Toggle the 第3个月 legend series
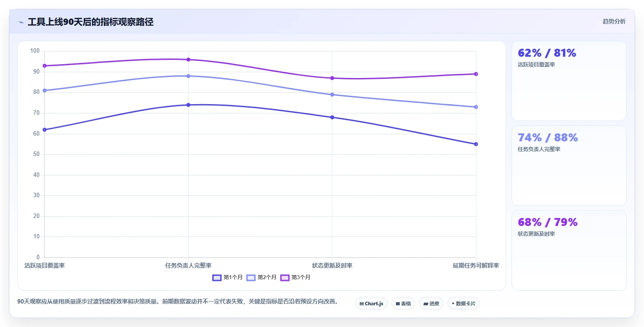The image size is (644, 327). click(x=296, y=277)
